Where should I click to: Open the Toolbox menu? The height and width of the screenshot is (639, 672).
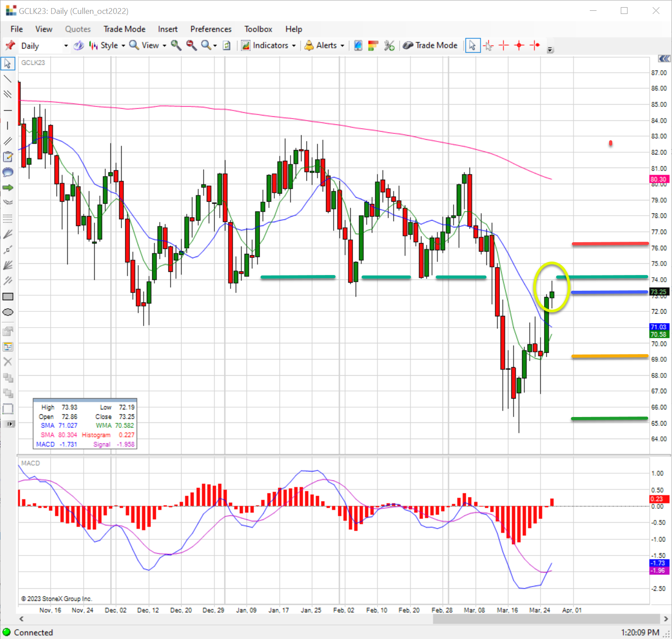click(x=258, y=29)
